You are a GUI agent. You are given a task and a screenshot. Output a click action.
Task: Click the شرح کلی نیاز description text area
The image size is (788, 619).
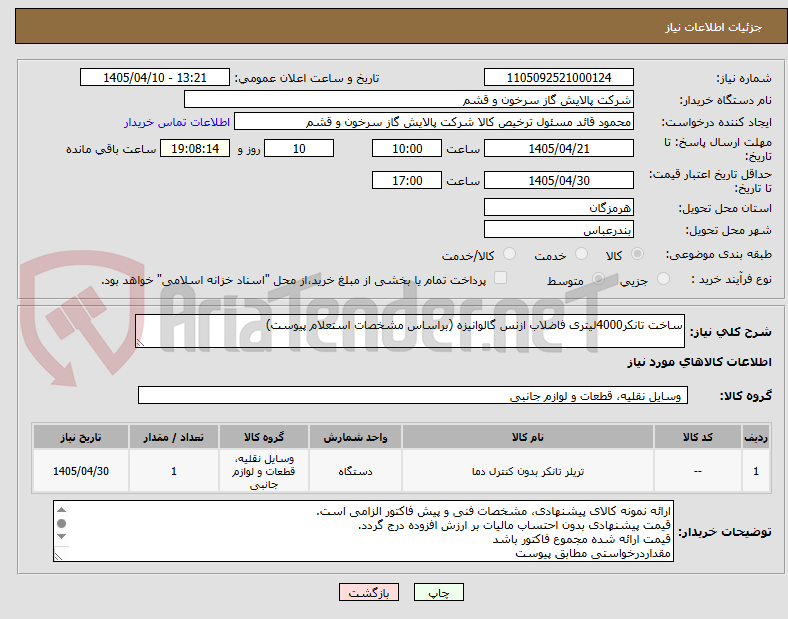click(410, 331)
